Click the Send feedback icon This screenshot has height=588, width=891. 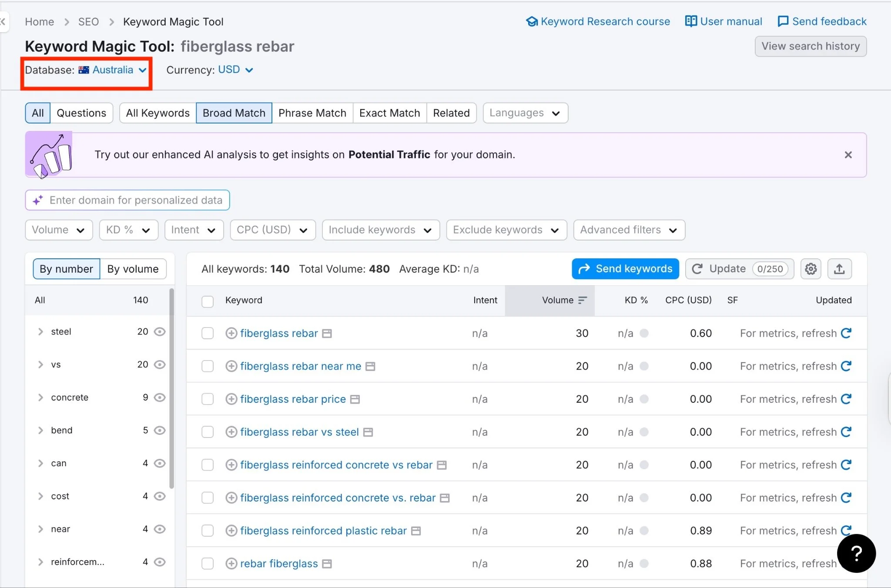click(x=783, y=21)
